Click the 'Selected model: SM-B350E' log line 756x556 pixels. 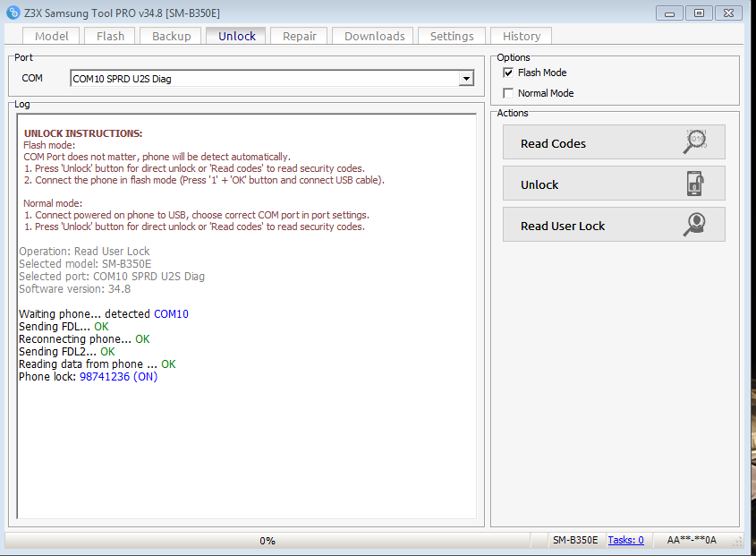click(x=85, y=263)
